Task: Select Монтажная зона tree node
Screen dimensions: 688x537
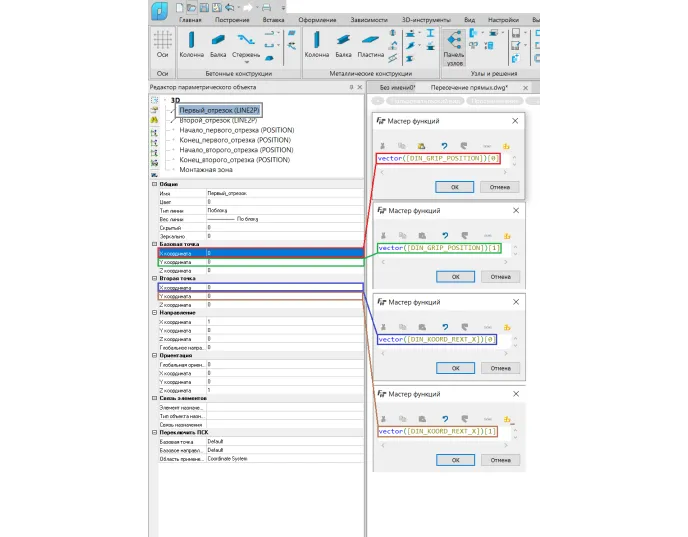Action: pyautogui.click(x=206, y=170)
